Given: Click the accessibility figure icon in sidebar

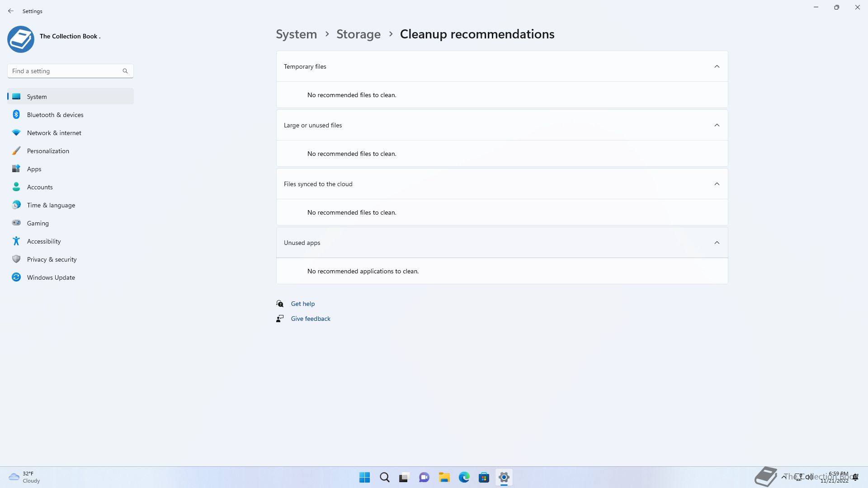Looking at the screenshot, I should click(x=16, y=241).
